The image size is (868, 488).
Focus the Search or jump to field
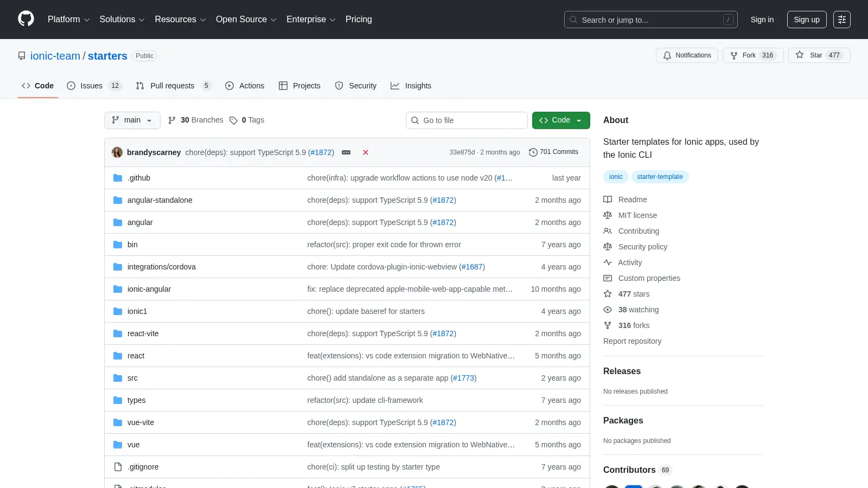click(x=651, y=20)
